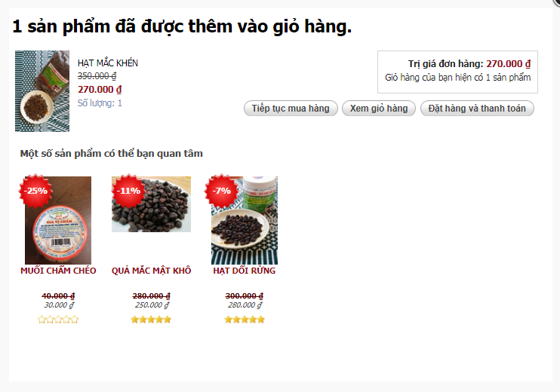Click the 270.000 đ order total amount

[509, 64]
